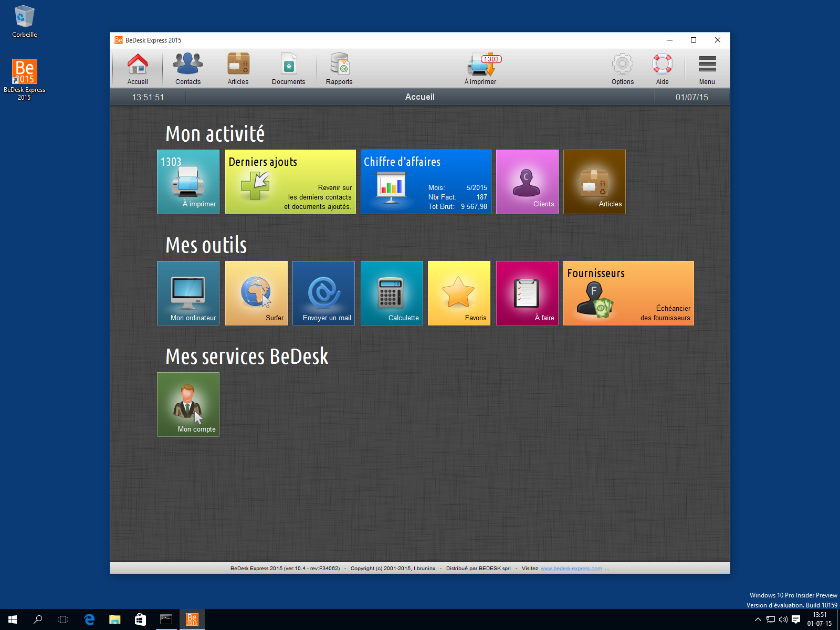Open À imprimer printer toolbar icon
Screen dimensions: 840x630
[x=480, y=69]
